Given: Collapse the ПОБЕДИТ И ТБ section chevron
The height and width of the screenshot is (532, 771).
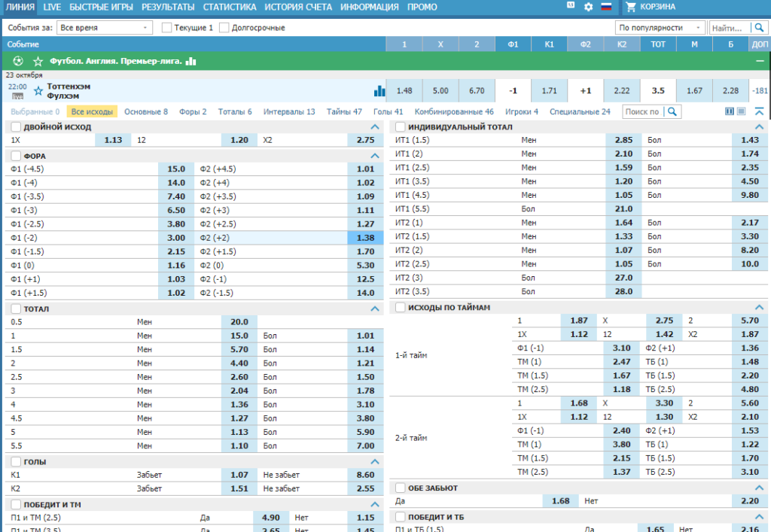Looking at the screenshot, I should tap(759, 517).
